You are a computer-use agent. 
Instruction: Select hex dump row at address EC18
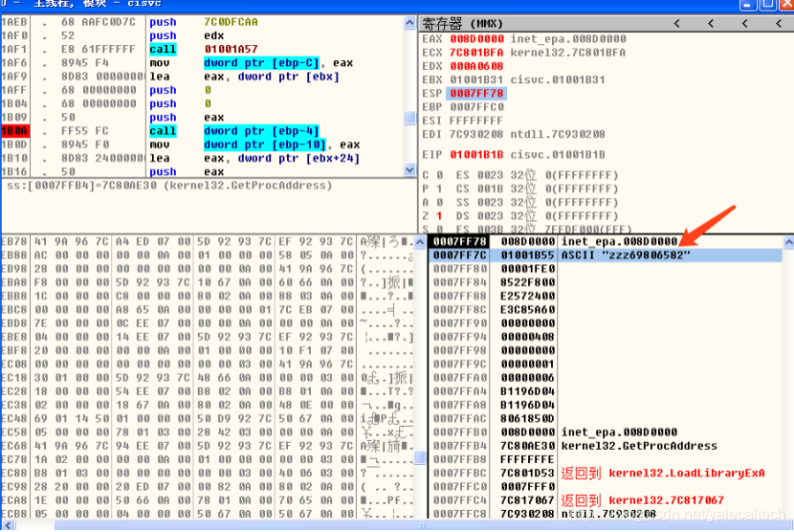click(x=208, y=378)
